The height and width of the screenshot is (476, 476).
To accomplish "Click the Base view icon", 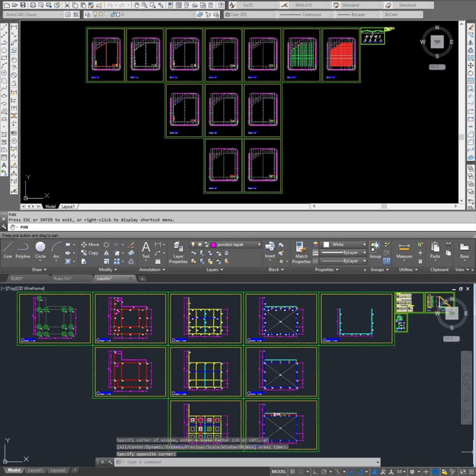I will coord(464,250).
